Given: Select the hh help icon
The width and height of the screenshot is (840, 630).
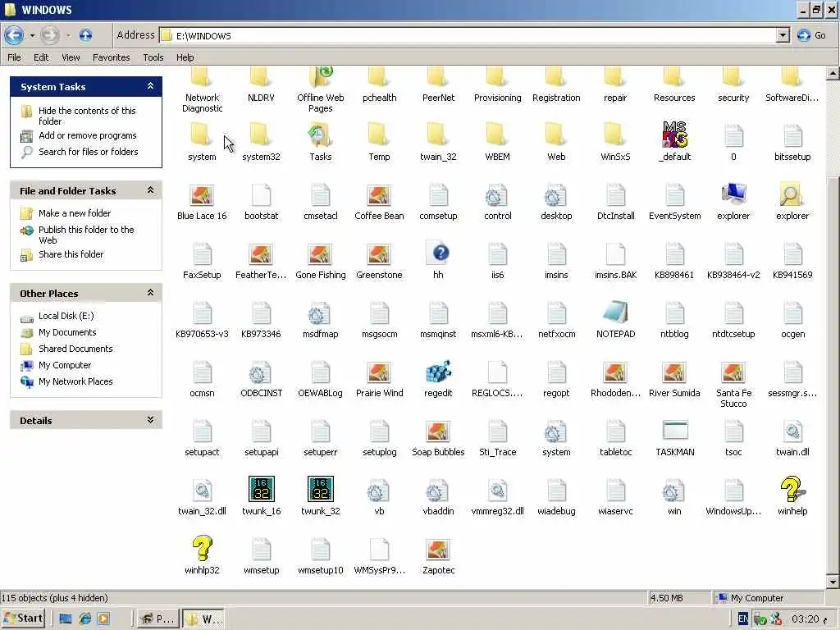Looking at the screenshot, I should 438,253.
